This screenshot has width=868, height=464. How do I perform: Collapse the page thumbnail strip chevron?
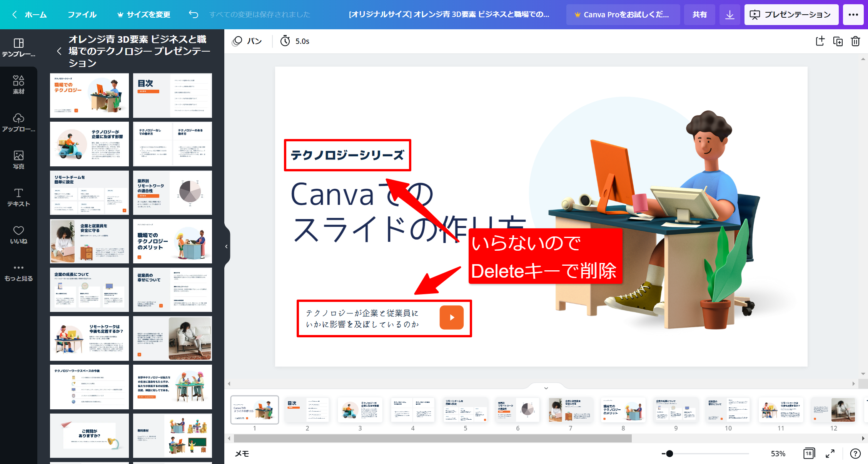point(546,388)
